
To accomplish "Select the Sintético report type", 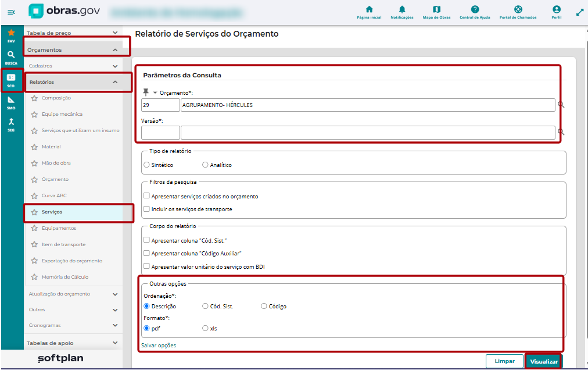I will coord(146,165).
